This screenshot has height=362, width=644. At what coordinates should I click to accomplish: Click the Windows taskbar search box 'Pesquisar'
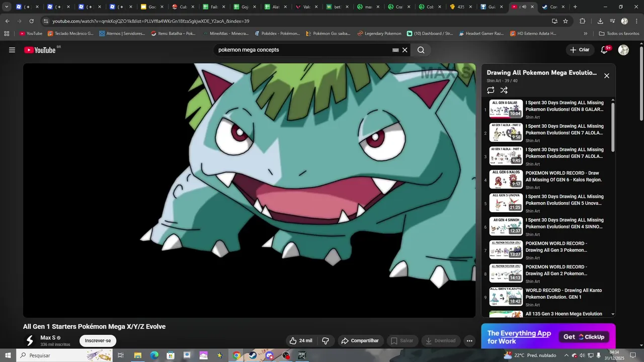64,355
